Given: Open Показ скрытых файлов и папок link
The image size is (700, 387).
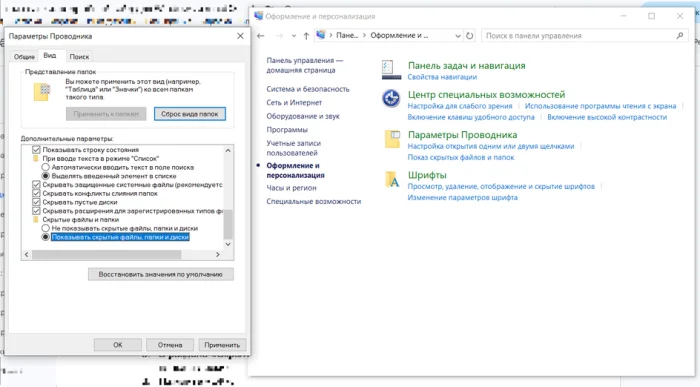Looking at the screenshot, I should tap(461, 157).
